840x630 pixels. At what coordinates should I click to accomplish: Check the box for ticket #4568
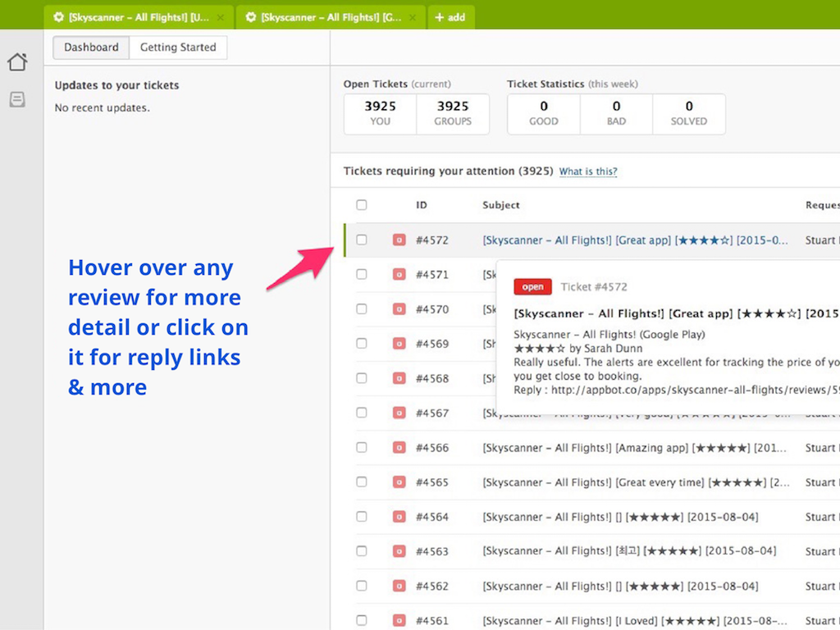pos(362,378)
